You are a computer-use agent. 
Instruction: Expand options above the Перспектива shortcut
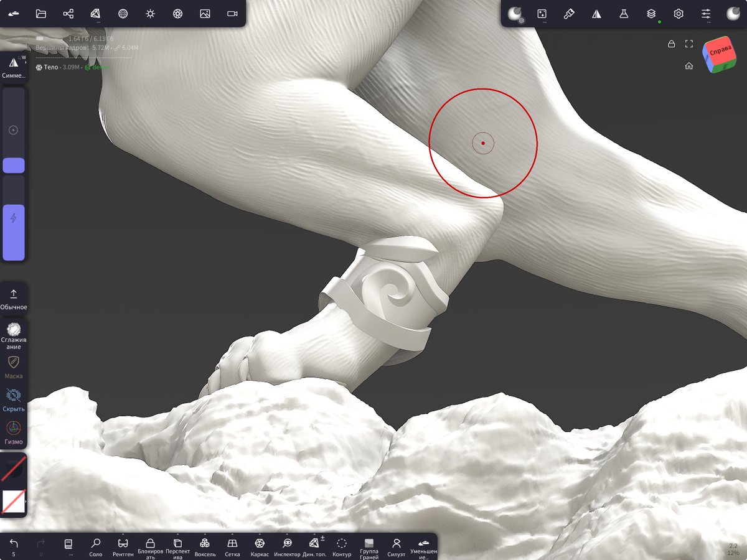(x=177, y=534)
